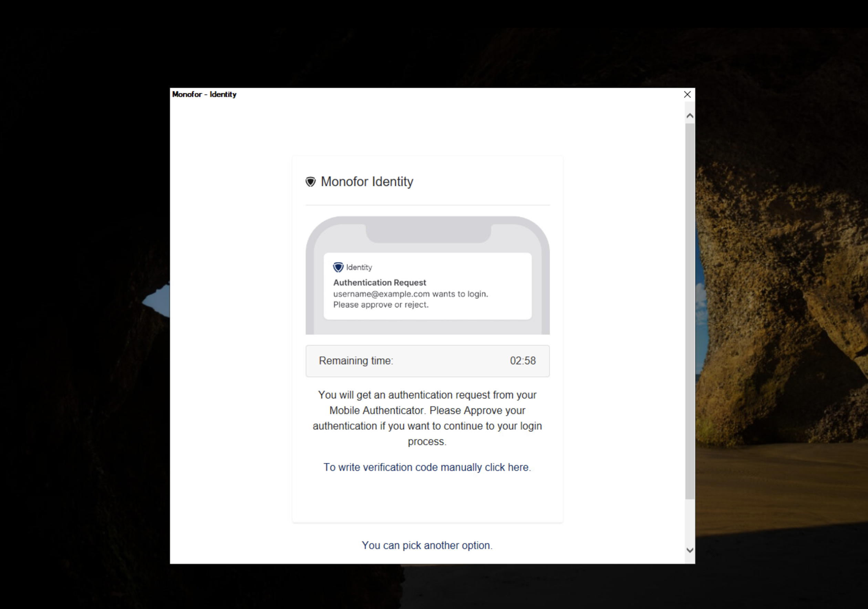Click the Monofor shield logo in the header

click(x=310, y=182)
